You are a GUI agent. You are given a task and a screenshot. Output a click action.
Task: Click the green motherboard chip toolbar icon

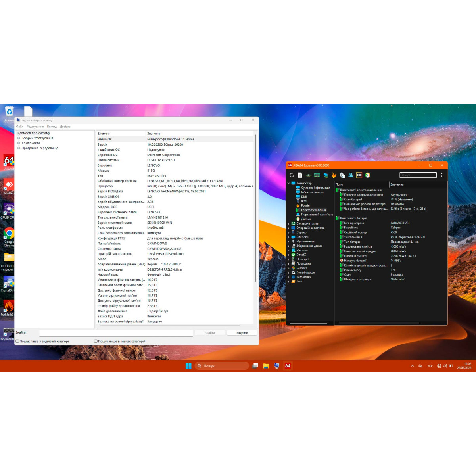coord(308,175)
